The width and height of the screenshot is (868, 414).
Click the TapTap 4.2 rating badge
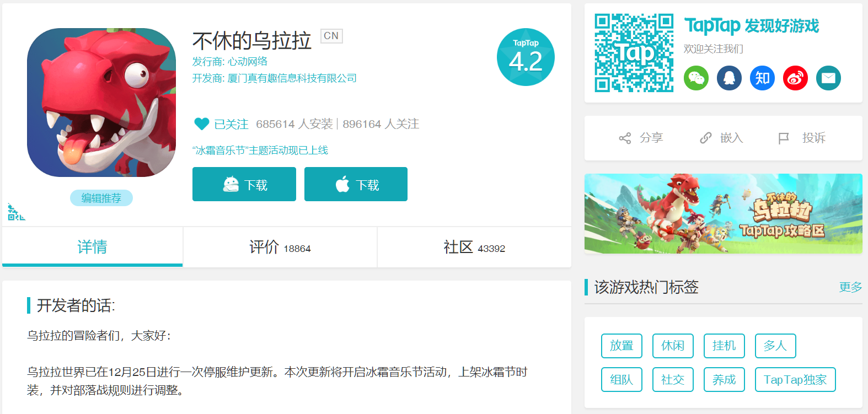tap(526, 57)
